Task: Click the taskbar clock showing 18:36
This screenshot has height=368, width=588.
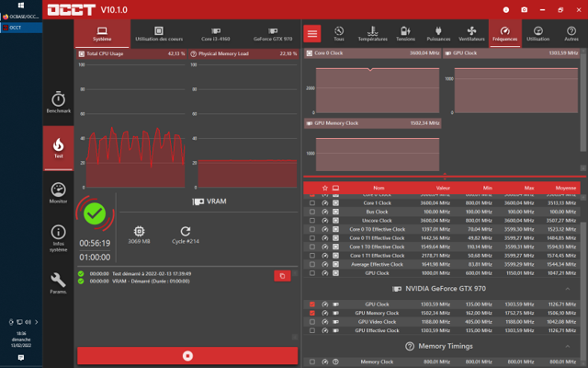Action: point(21,339)
